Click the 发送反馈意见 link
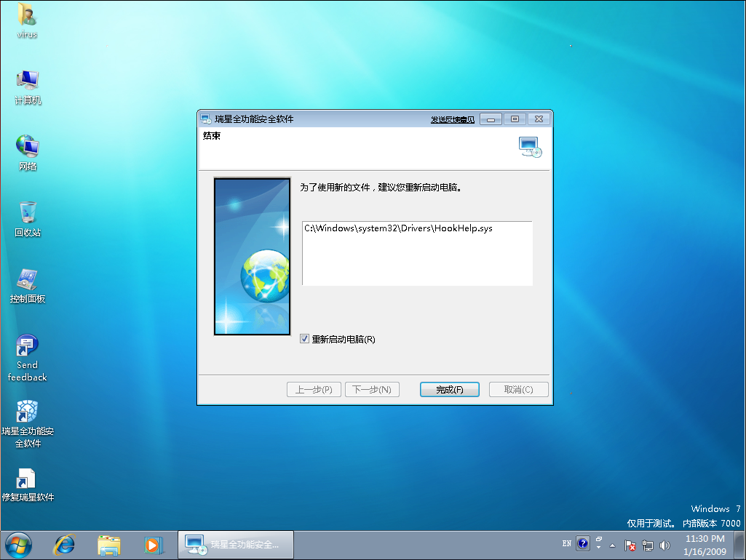The image size is (746, 560). point(453,120)
